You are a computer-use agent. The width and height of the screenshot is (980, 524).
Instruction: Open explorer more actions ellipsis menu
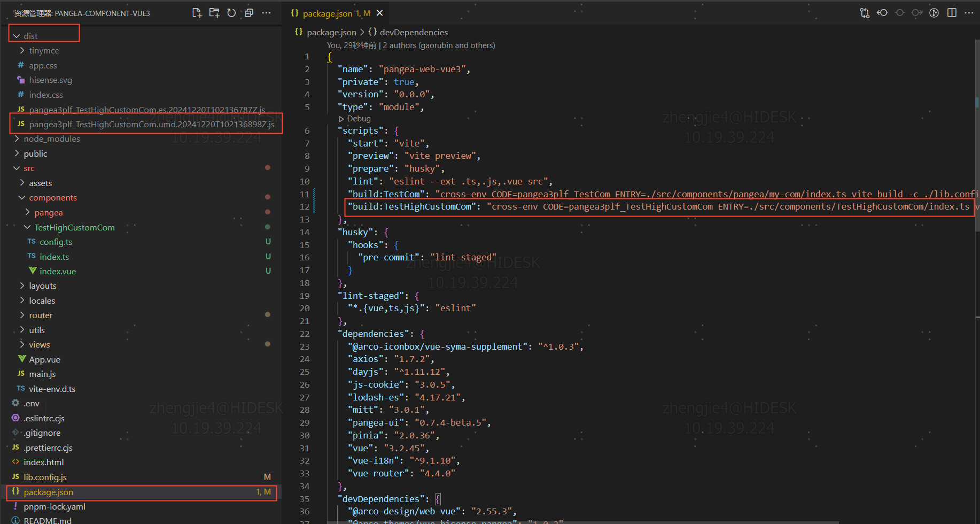(266, 13)
